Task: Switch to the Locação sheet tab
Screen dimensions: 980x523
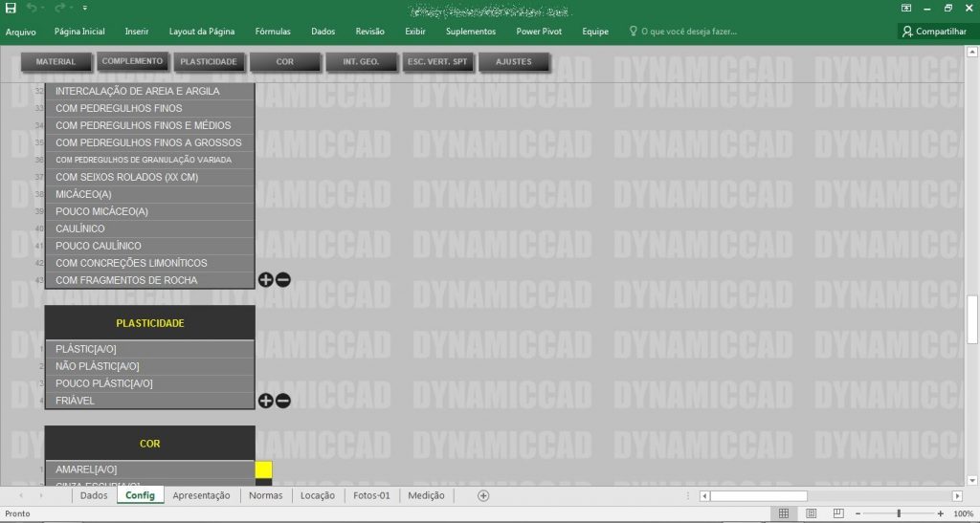Action: pos(318,495)
